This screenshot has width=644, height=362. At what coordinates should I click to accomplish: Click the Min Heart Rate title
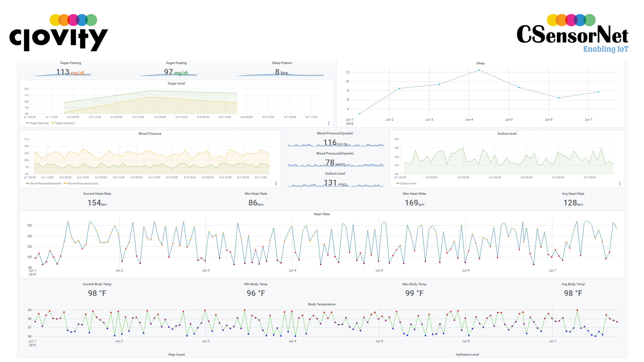(x=256, y=194)
